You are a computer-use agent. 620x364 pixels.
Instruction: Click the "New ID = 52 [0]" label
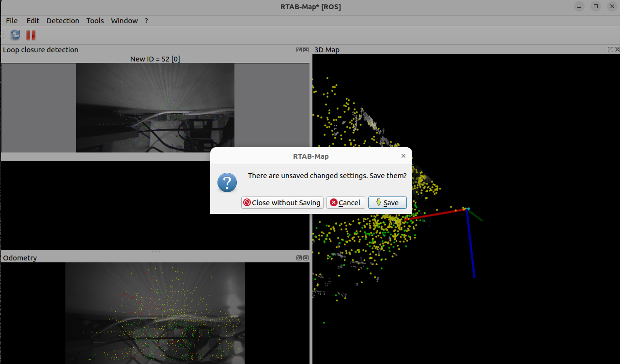(x=155, y=59)
